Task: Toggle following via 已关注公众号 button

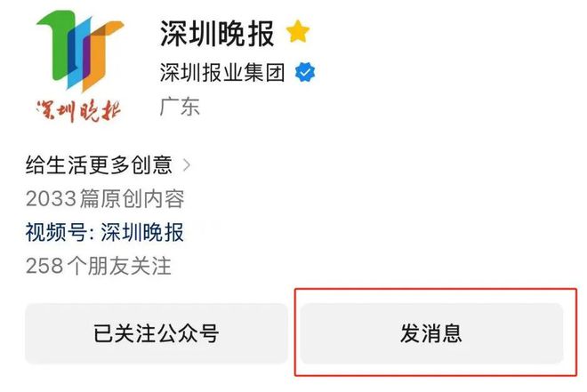Action: coord(157,333)
